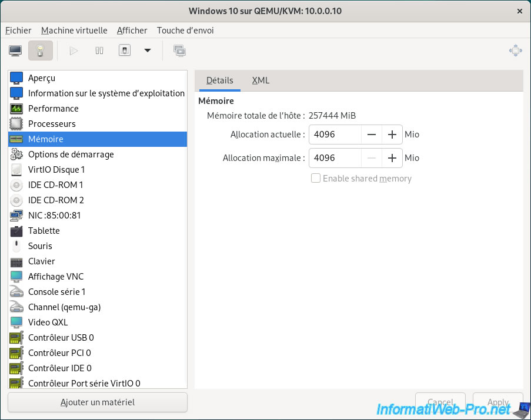Open NIC :85:00:81 network settings
The width and height of the screenshot is (531, 420).
point(98,216)
